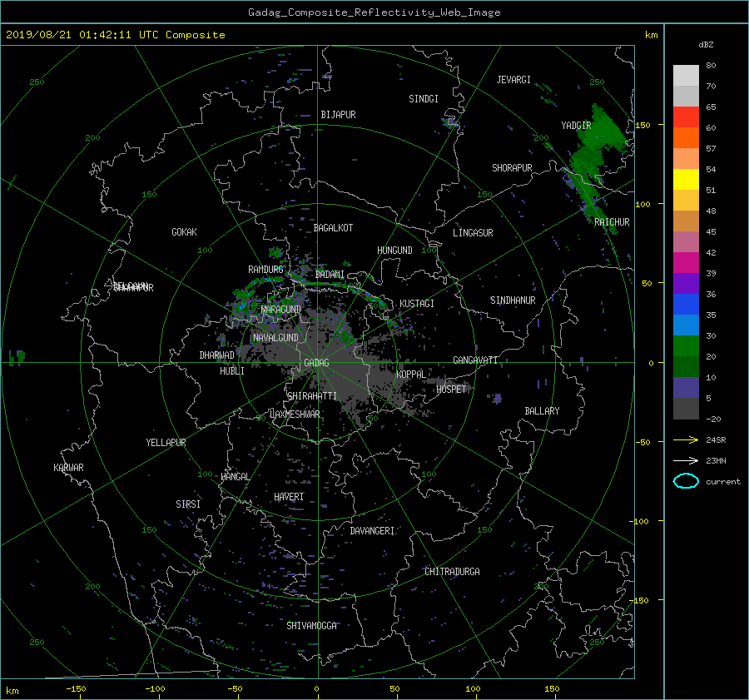Select the 80 dBZ light gray swatch
The image size is (749, 700).
pos(686,75)
